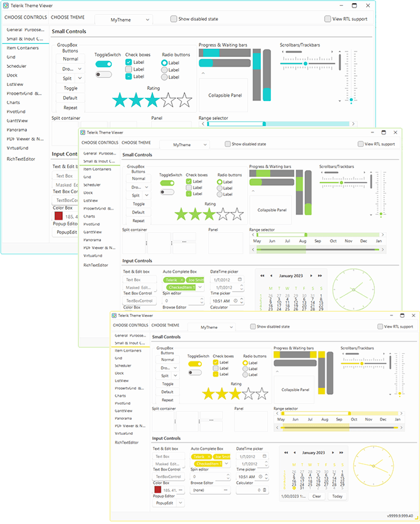
Task: Click ellipsis button of yellow window's Browse Editor
Action: click(226, 490)
